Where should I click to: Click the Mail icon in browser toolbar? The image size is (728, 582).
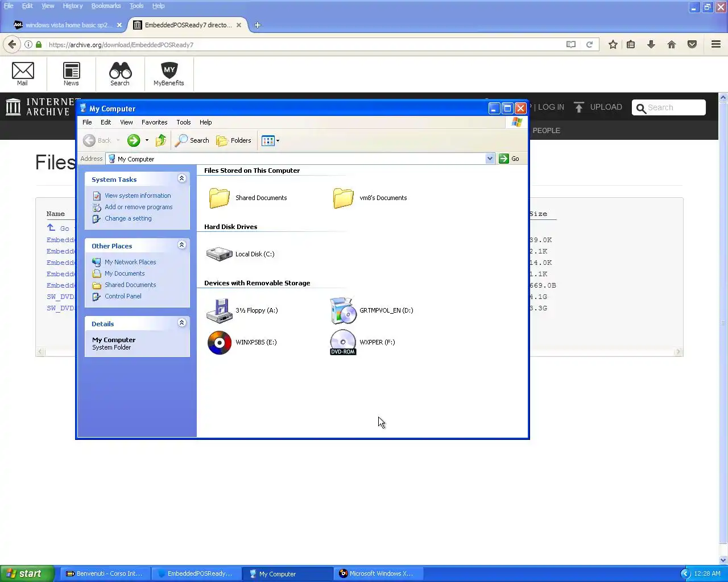[x=23, y=74]
